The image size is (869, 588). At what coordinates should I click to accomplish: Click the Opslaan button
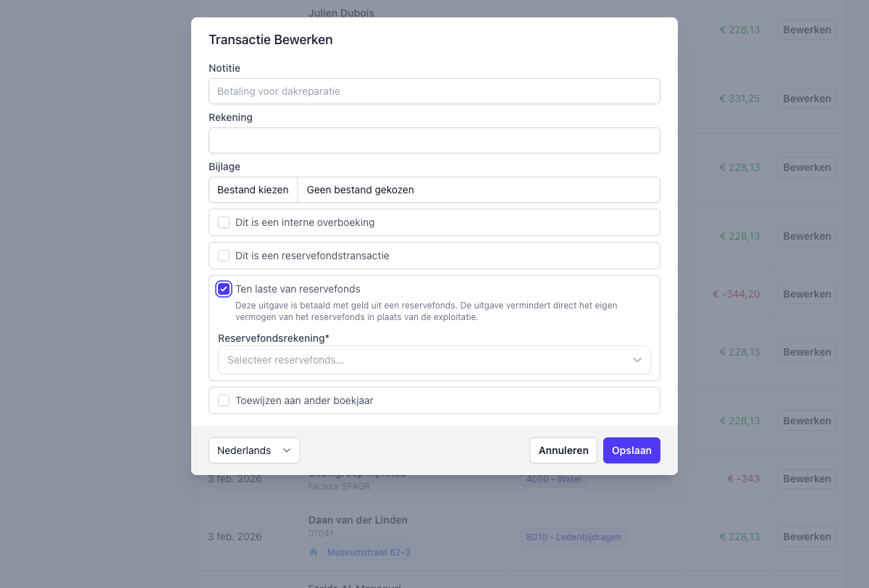[x=631, y=450]
